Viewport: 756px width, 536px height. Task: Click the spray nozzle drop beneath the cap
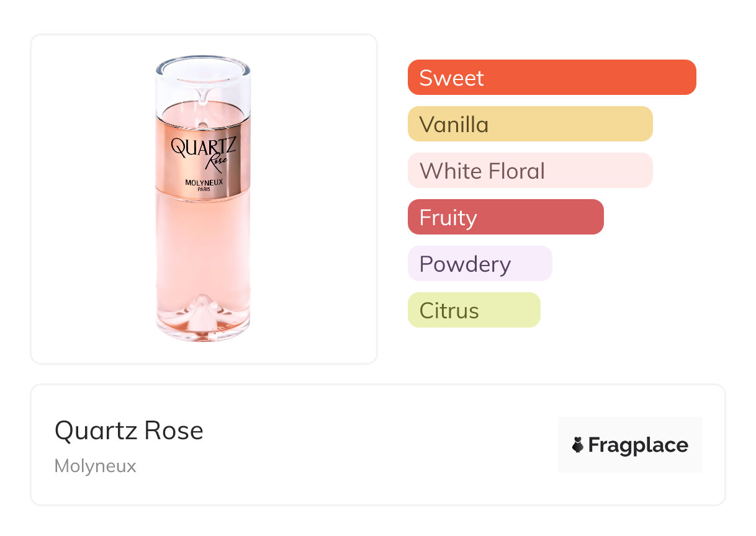[203, 95]
